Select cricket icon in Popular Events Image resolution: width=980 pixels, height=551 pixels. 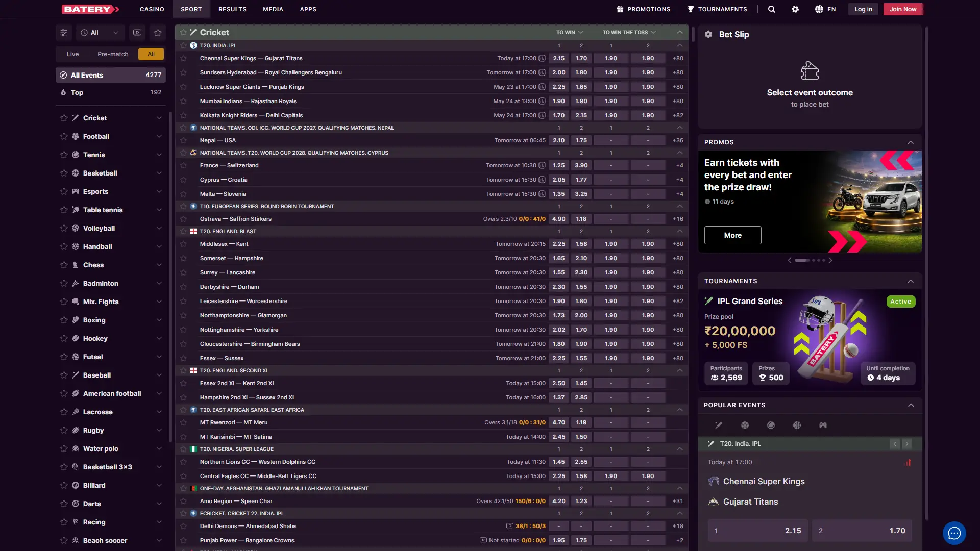(x=719, y=425)
